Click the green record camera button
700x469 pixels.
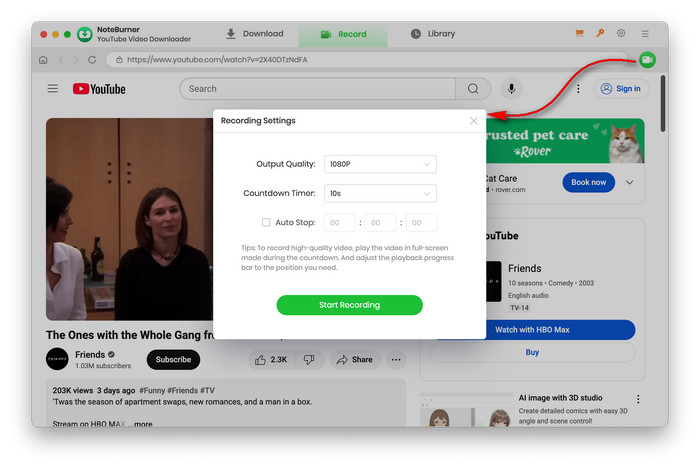pos(647,59)
